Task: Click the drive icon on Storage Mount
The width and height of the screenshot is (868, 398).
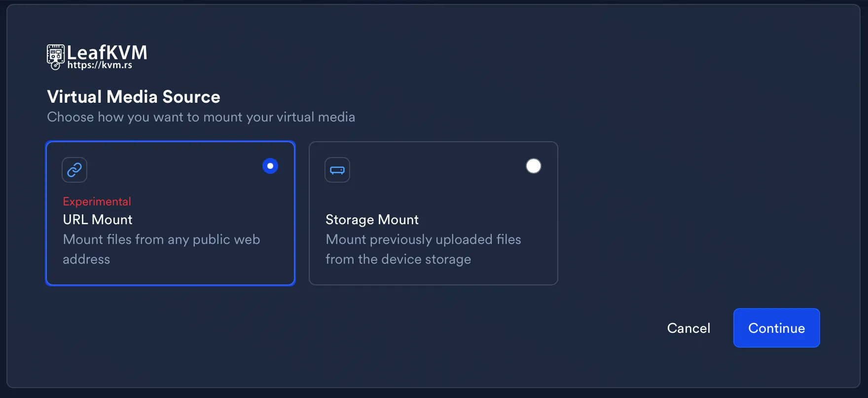Action: click(337, 170)
